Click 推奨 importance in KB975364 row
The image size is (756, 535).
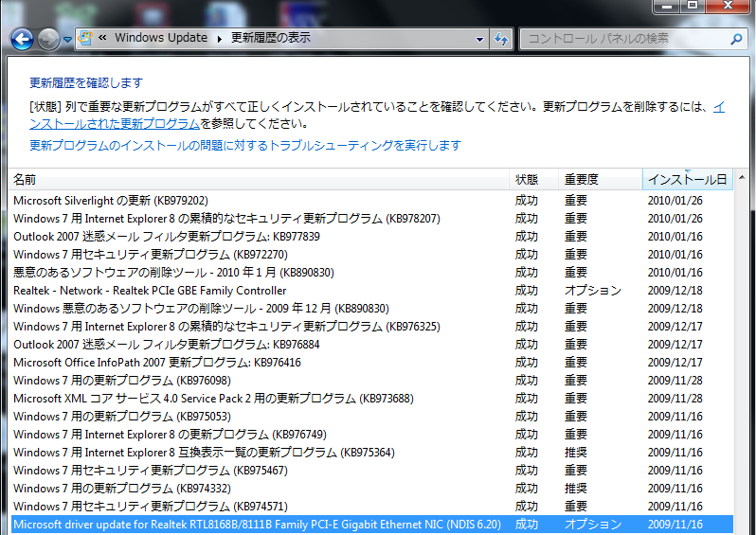point(576,452)
